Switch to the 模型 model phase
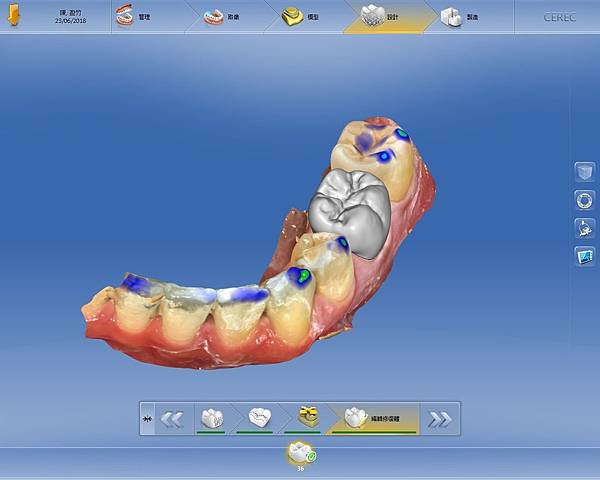 [x=300, y=17]
